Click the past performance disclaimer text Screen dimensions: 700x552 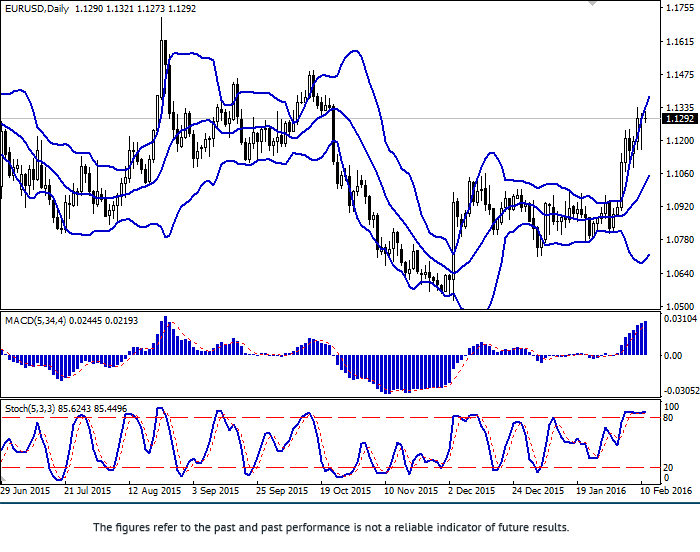pyautogui.click(x=331, y=527)
